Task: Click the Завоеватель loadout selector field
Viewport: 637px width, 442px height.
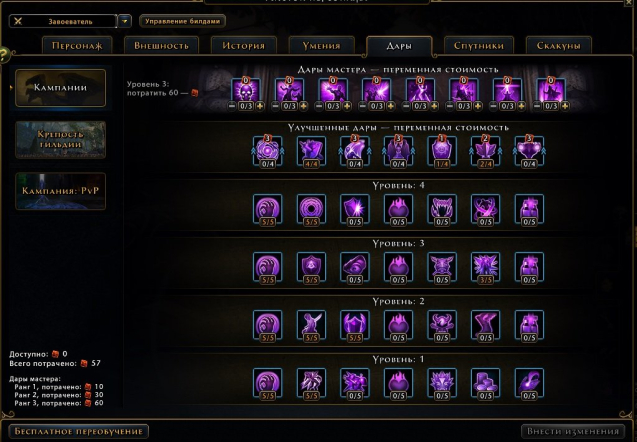Action: pos(63,21)
